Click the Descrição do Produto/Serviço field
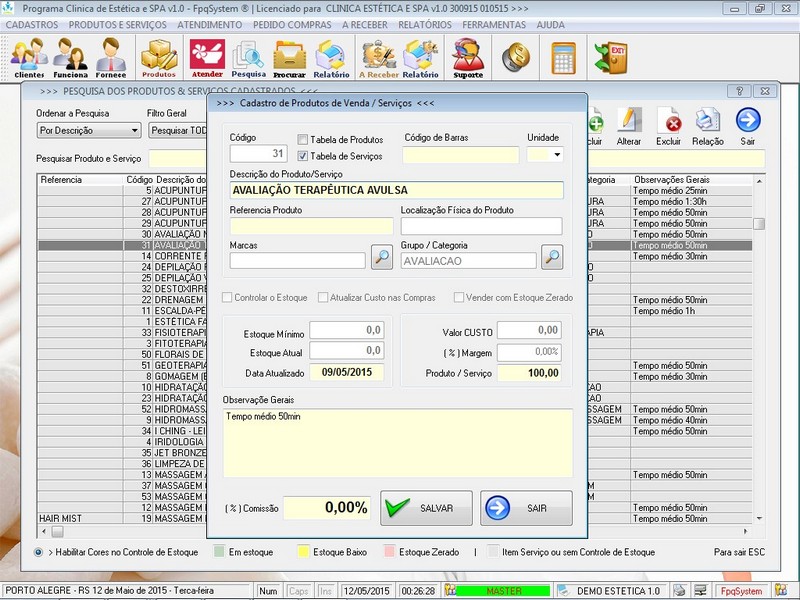 coord(396,189)
